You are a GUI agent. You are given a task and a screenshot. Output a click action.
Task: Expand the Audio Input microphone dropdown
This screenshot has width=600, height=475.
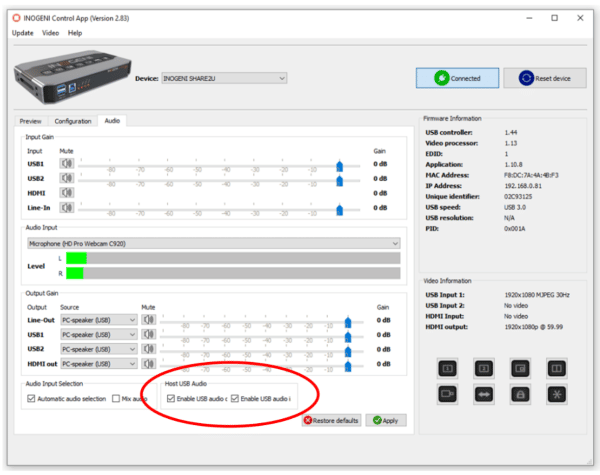pos(212,243)
